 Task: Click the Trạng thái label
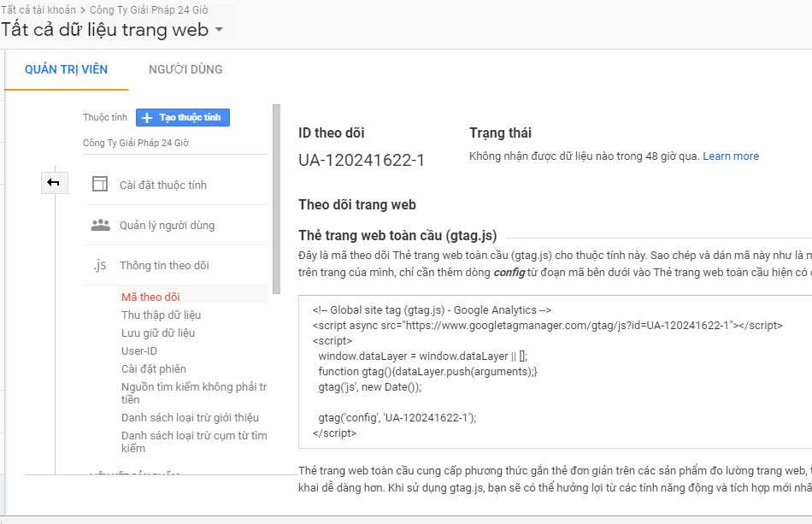[x=500, y=133]
